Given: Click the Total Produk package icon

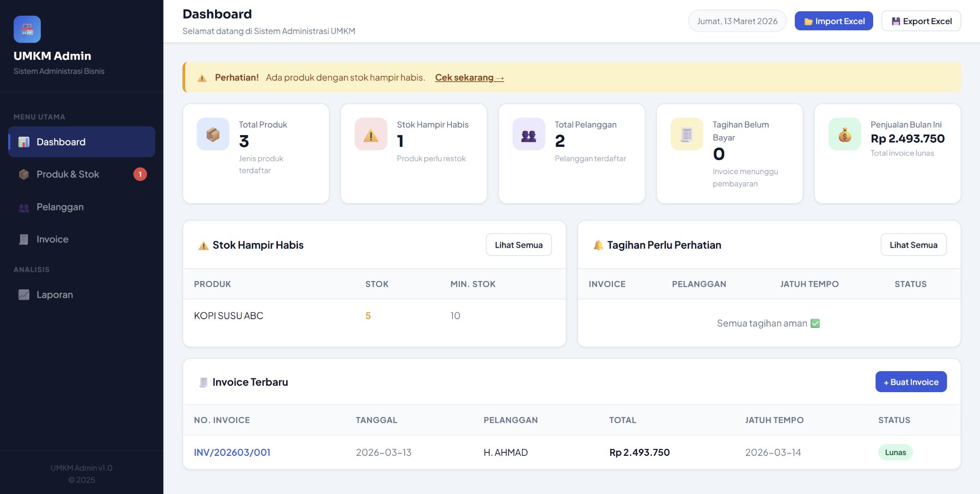Looking at the screenshot, I should click(213, 133).
